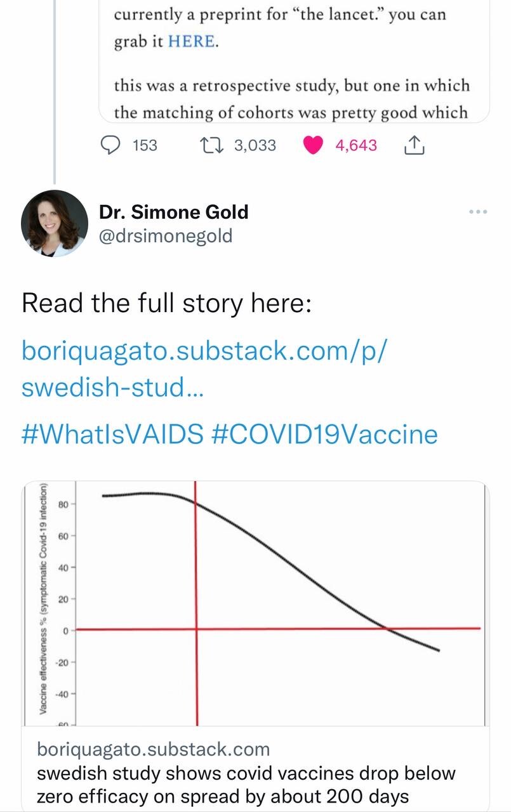Image resolution: width=511 pixels, height=812 pixels.
Task: Tap the 3,033 retweets count
Action: click(x=255, y=145)
